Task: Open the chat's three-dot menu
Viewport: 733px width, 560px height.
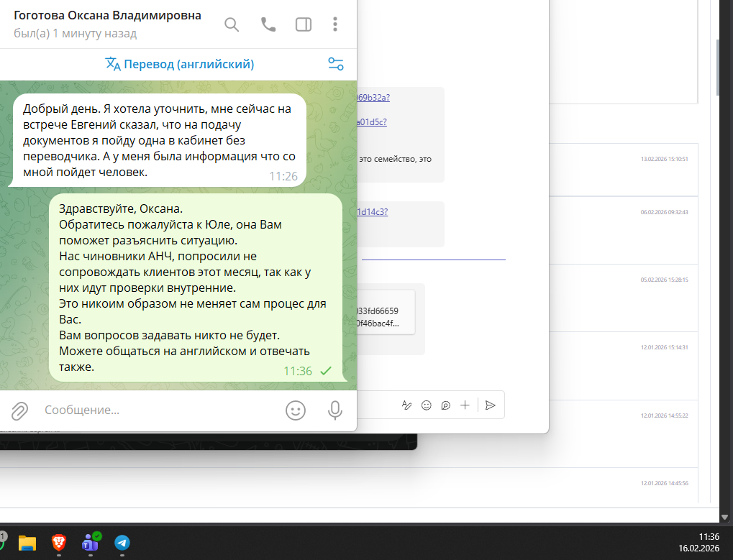Action: 335,24
